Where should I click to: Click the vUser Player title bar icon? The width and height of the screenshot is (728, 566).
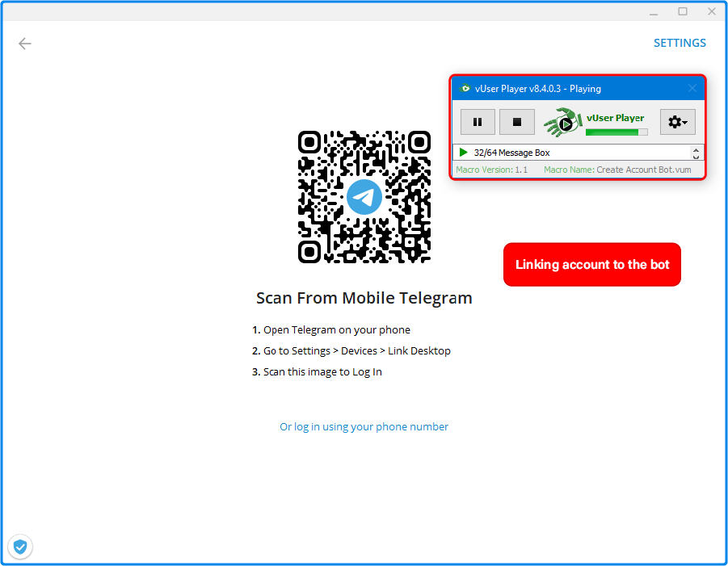point(465,88)
